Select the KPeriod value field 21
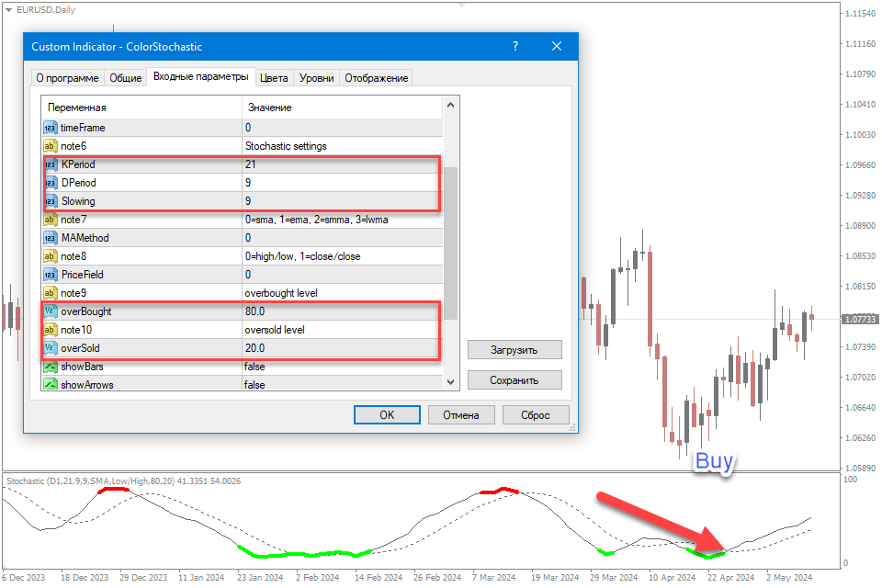 [x=340, y=164]
